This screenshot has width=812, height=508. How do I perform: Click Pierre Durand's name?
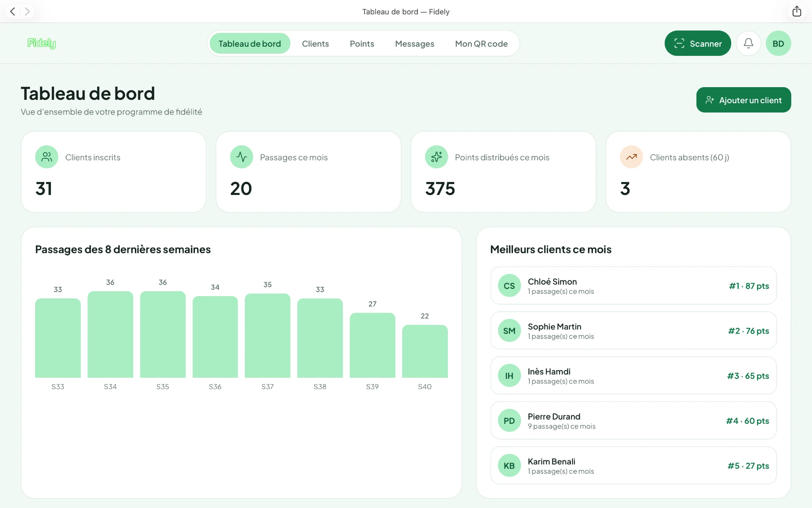click(x=554, y=416)
